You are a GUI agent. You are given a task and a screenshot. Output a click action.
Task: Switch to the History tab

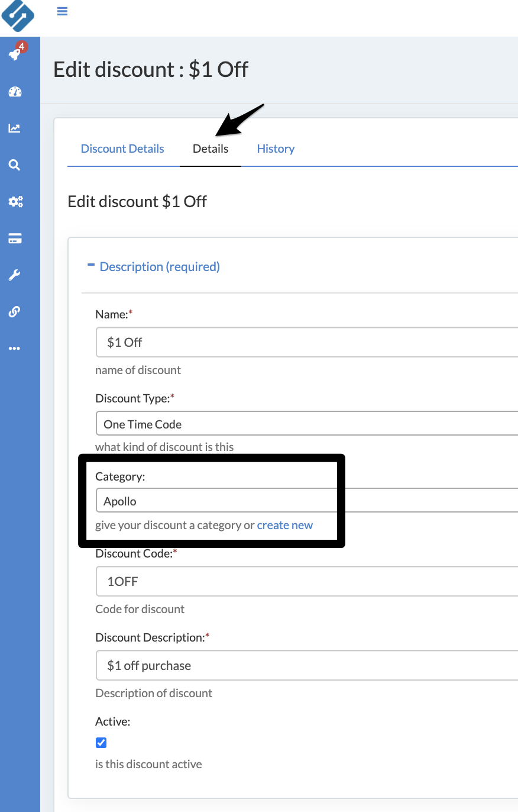[x=276, y=149]
